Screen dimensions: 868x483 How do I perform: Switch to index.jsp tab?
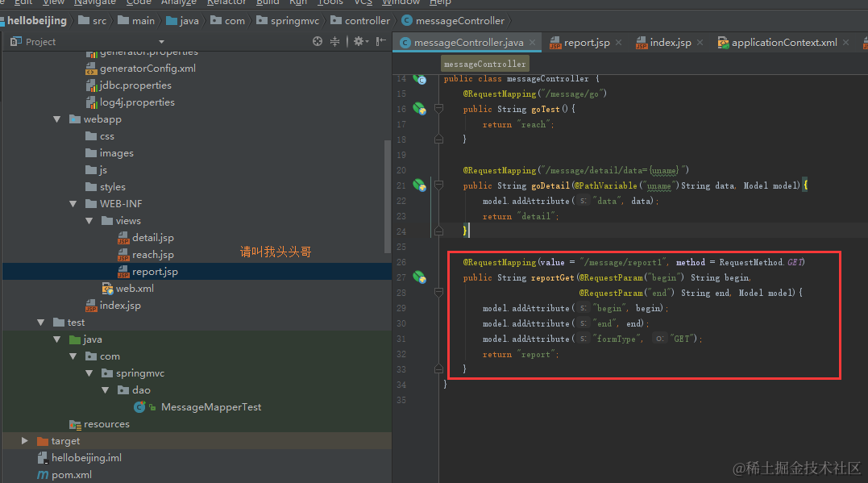click(671, 43)
